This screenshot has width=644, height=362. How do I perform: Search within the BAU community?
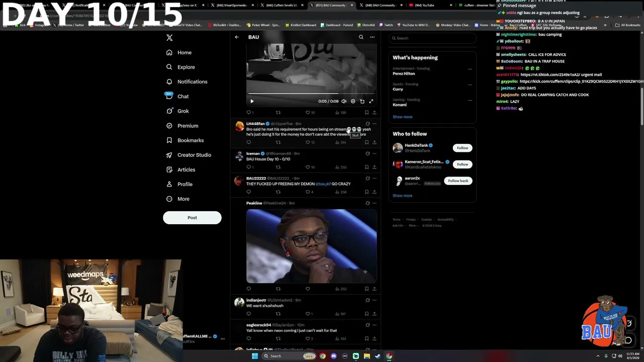point(361,37)
